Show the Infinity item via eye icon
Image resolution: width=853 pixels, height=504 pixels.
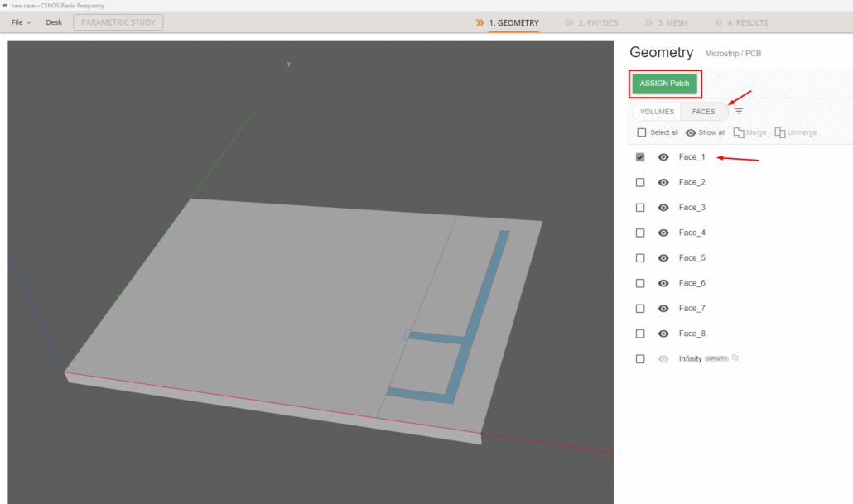663,359
